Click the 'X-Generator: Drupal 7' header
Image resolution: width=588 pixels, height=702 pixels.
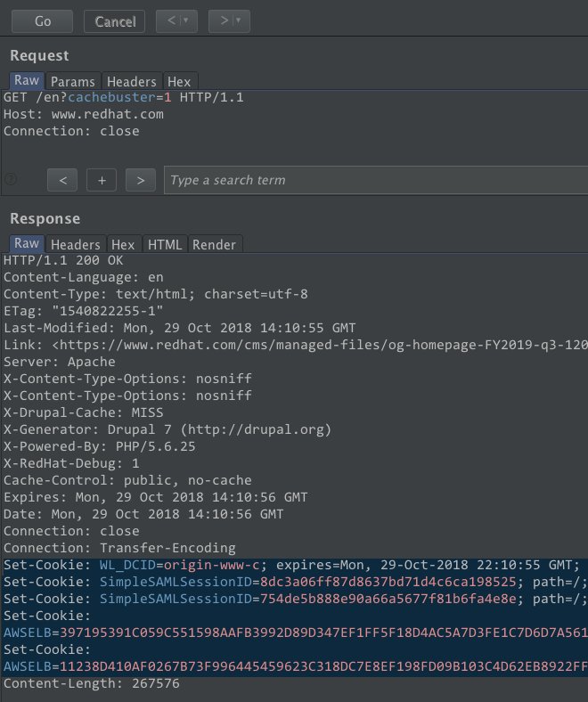167,429
